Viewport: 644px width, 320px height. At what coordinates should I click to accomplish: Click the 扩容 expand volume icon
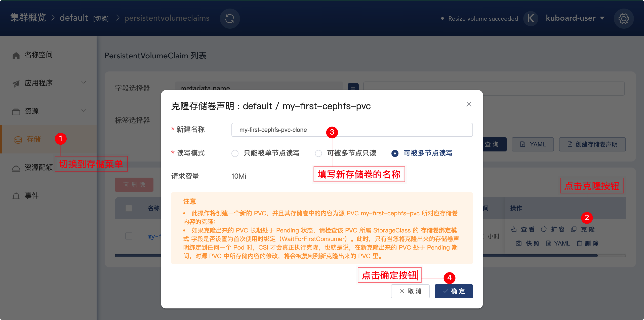pos(544,229)
